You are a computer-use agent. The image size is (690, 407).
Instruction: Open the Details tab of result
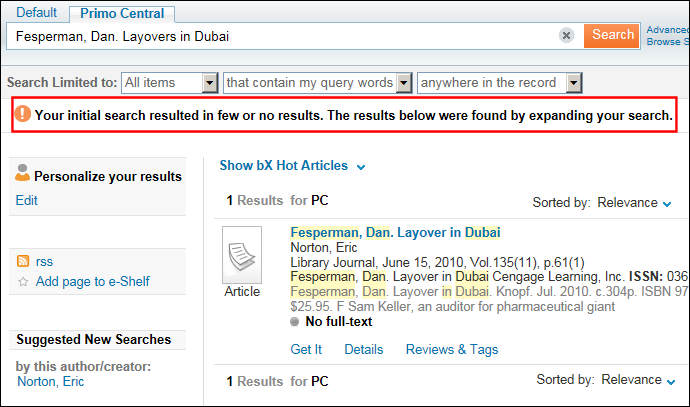click(x=363, y=349)
